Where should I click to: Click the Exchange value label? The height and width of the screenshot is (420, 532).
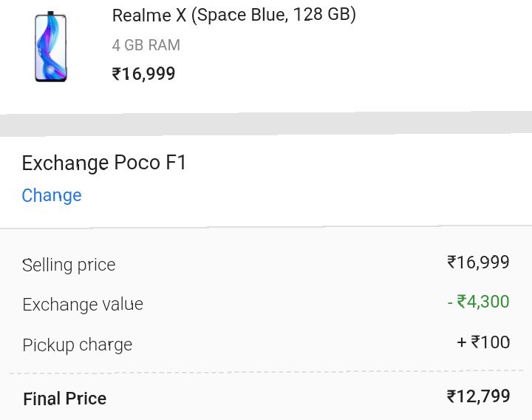tap(83, 304)
